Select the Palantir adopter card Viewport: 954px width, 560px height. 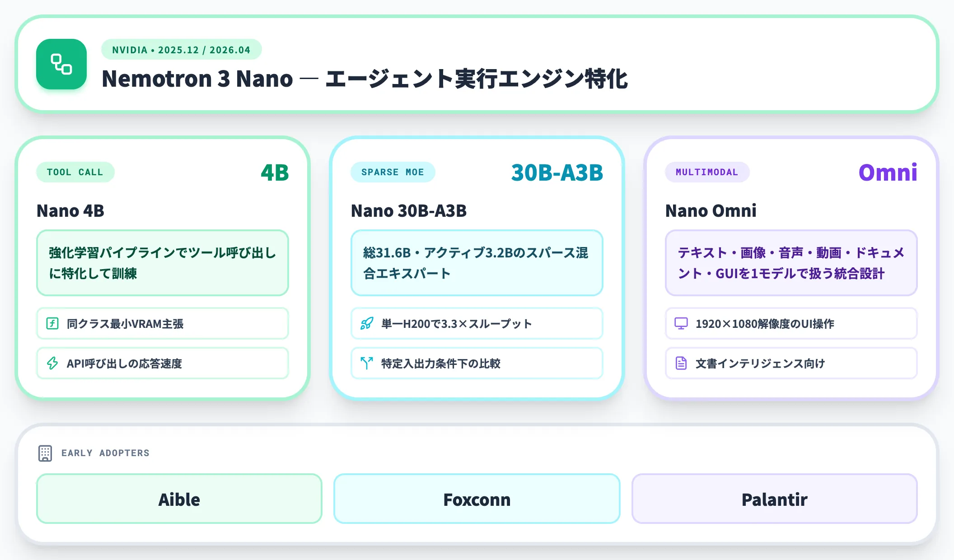tap(775, 499)
